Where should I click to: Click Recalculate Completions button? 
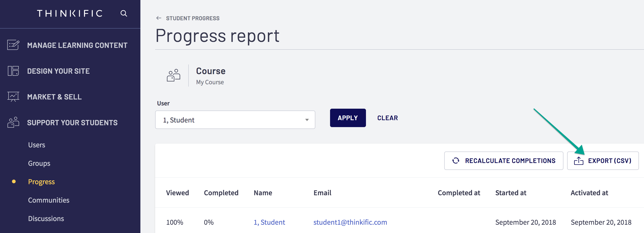pos(504,160)
